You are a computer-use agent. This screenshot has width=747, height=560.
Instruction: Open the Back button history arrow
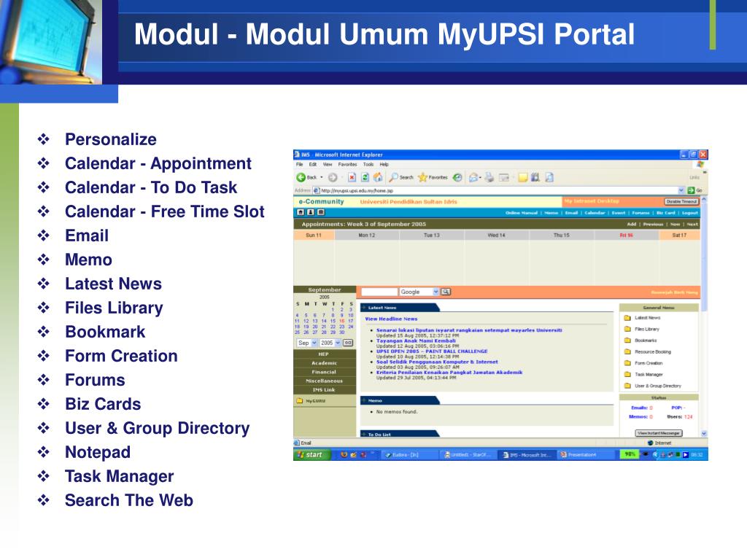pyautogui.click(x=322, y=178)
